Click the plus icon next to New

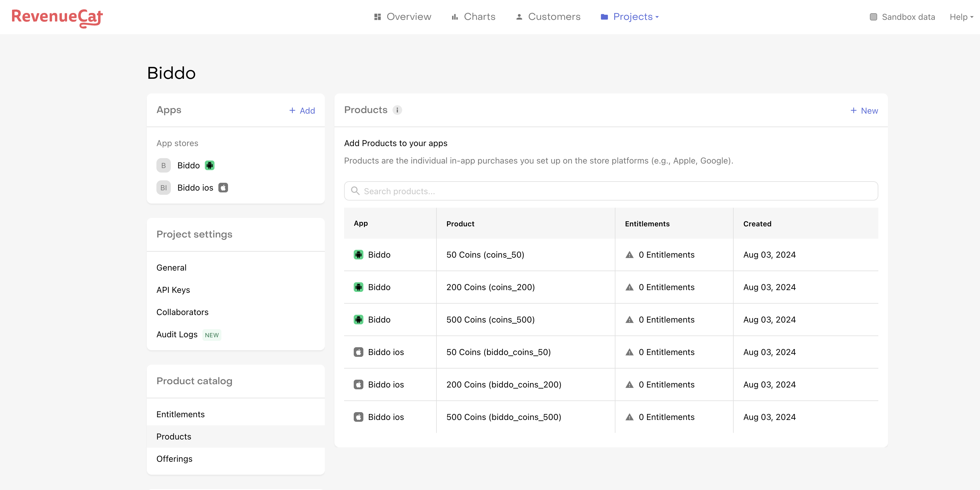853,110
